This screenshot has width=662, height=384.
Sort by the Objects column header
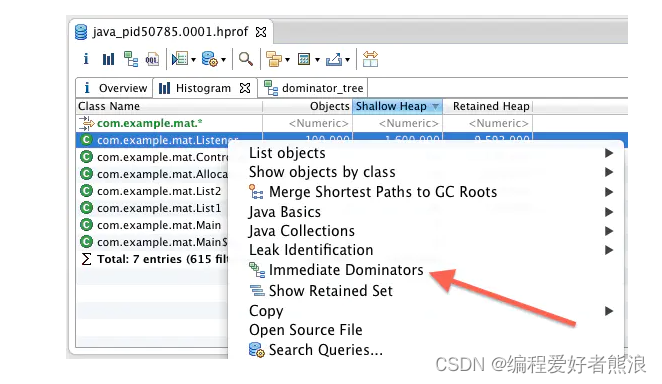coord(307,106)
